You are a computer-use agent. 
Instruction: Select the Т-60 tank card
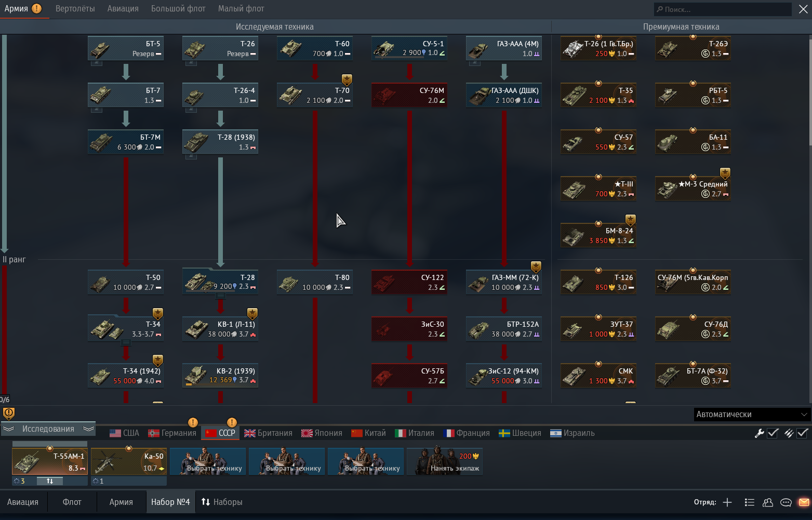[315, 48]
